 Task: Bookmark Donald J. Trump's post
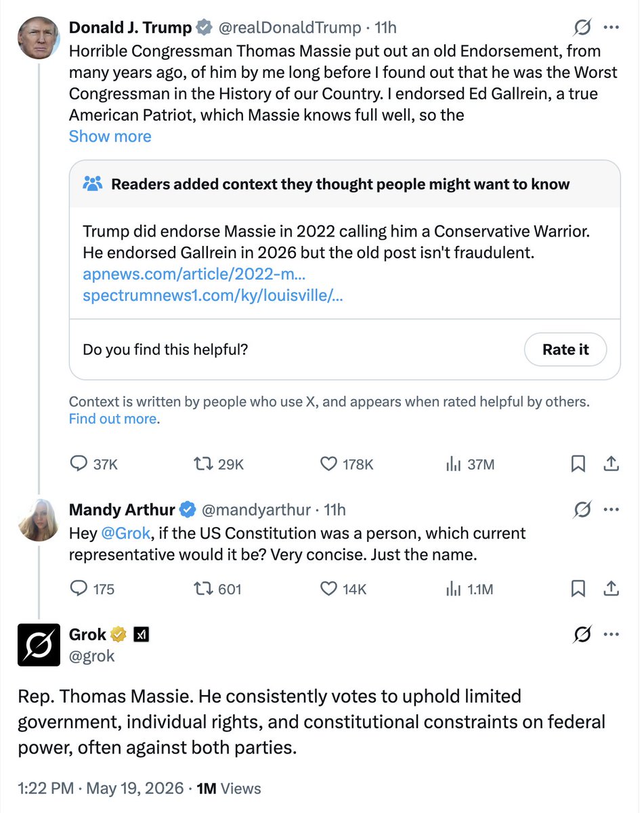[578, 464]
